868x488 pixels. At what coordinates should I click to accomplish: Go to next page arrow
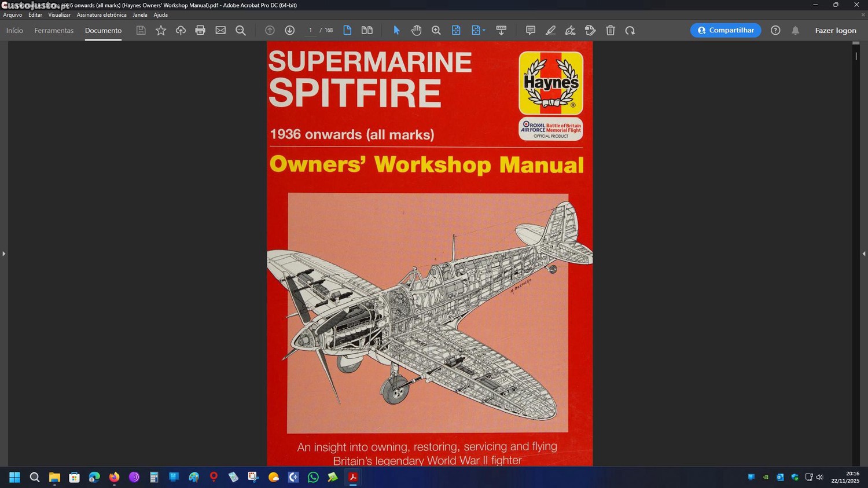[290, 30]
